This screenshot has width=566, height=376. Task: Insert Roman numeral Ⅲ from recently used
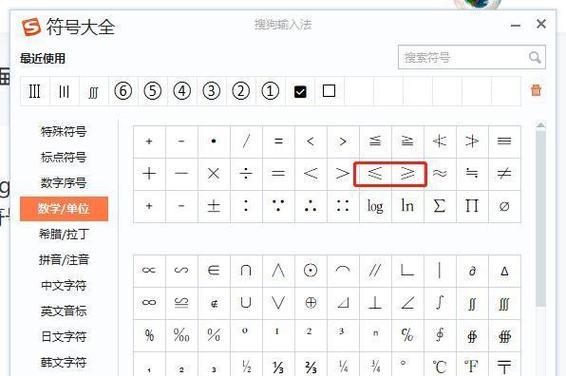click(x=35, y=91)
